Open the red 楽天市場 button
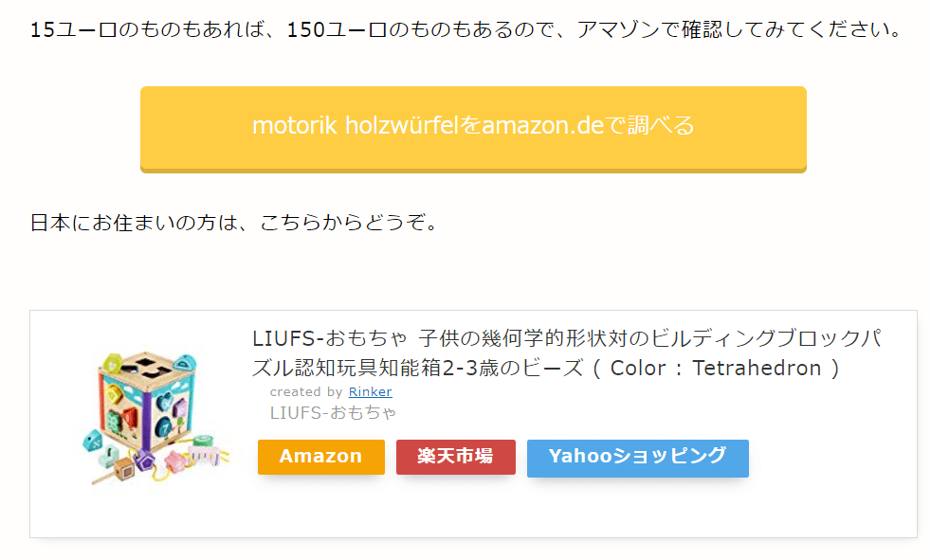This screenshot has width=931, height=560. click(455, 457)
